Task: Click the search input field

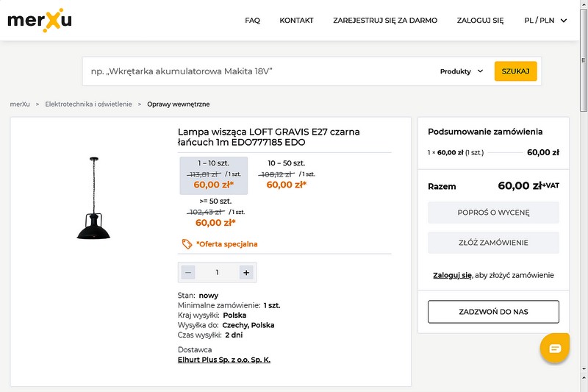Action: click(259, 71)
